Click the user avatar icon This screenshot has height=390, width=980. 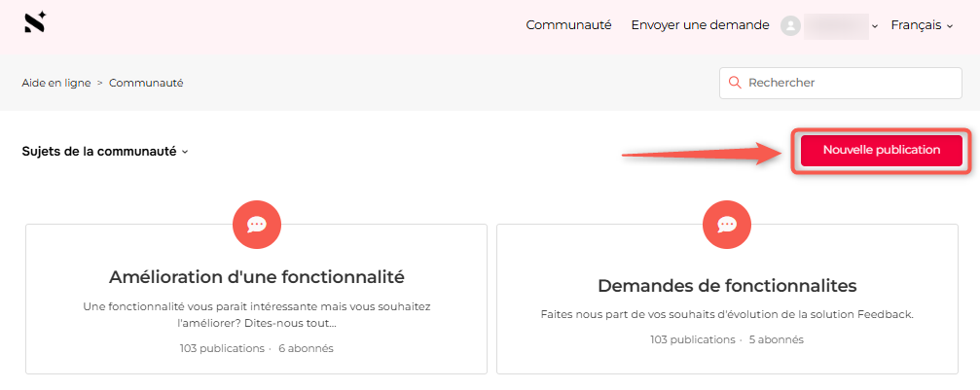point(791,25)
